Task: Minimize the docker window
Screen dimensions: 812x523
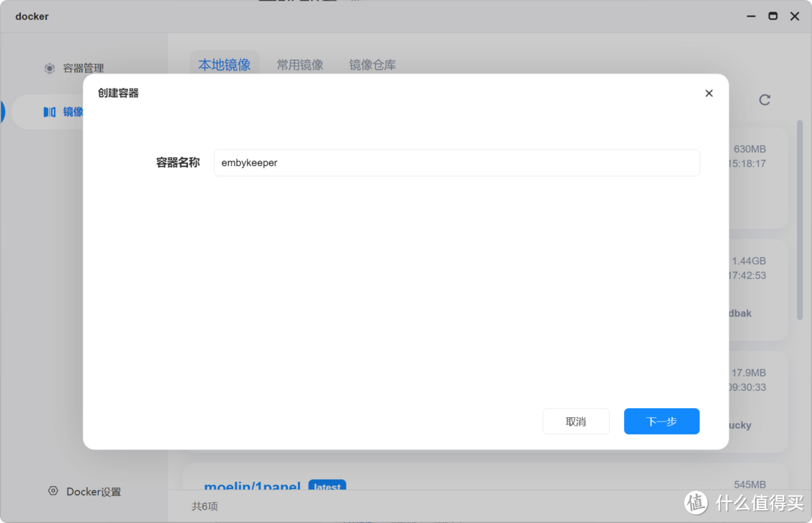Action: (x=750, y=15)
